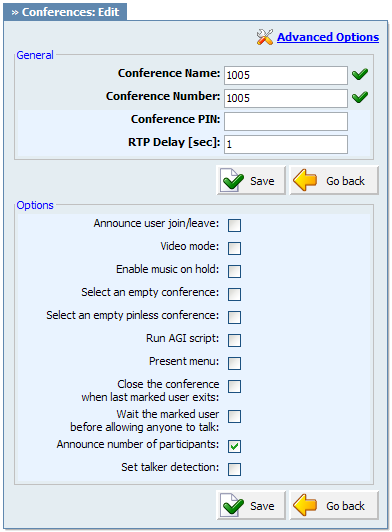The width and height of the screenshot is (392, 532).
Task: Click green checkmark beside Conference Number
Action: tap(360, 97)
